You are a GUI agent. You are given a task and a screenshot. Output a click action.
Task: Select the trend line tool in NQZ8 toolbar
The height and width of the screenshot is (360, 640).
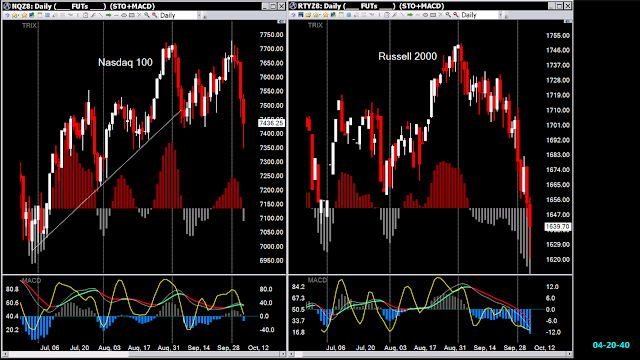coord(101,15)
